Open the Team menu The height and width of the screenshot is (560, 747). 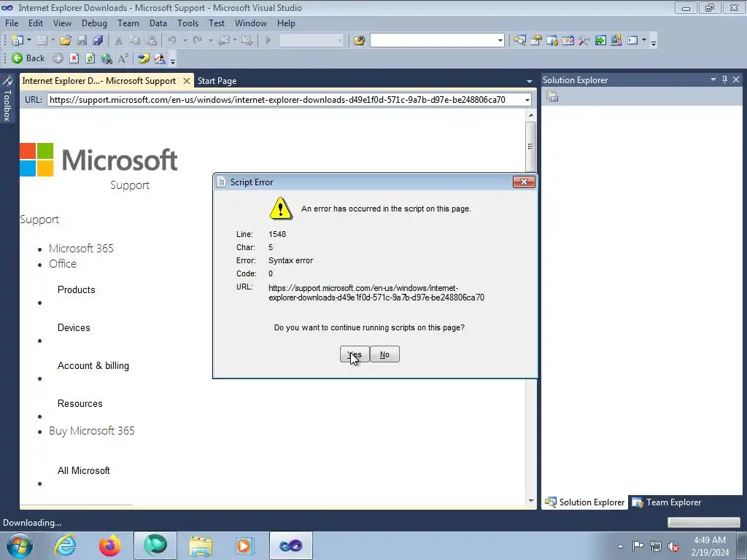click(128, 23)
